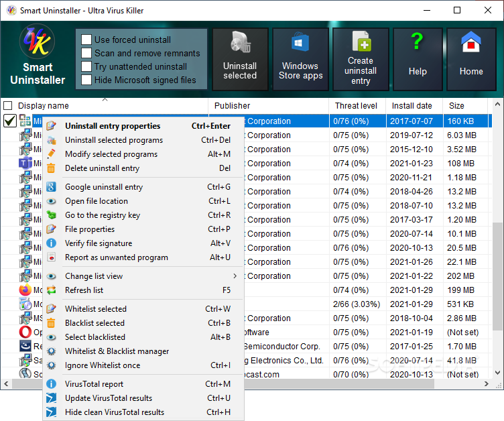Click the icon beside Update VirusTotal results
Image resolution: width=504 pixels, height=421 pixels.
click(52, 398)
